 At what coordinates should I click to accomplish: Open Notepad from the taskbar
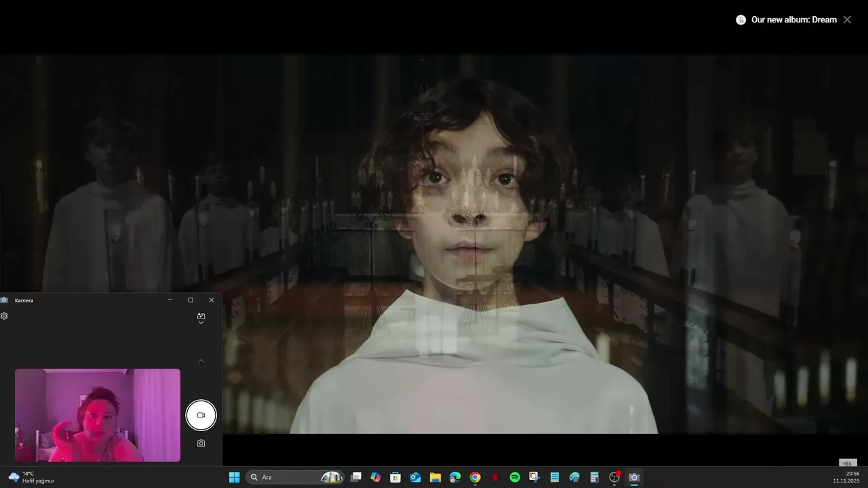555,477
